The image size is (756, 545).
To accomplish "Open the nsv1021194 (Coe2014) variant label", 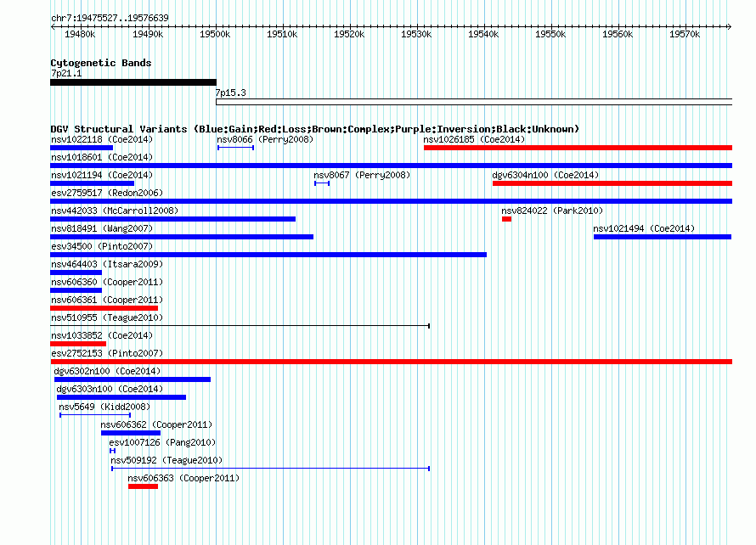I will coord(102,175).
